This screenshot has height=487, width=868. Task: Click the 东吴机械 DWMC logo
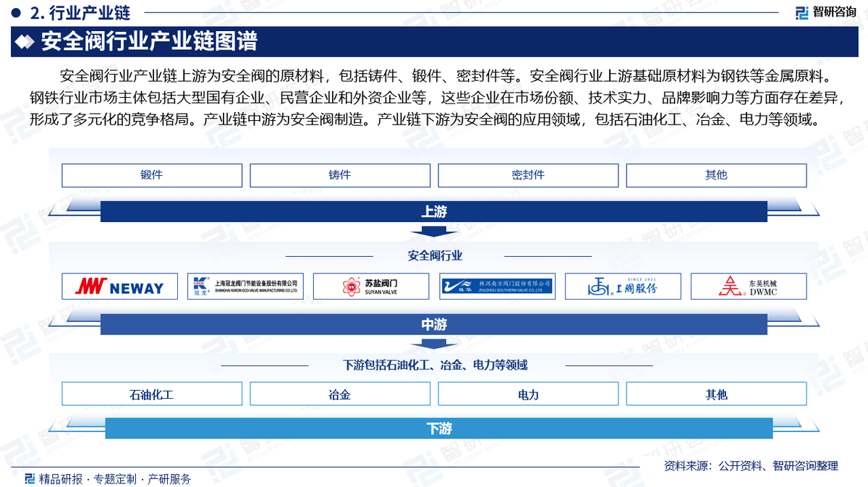(749, 287)
